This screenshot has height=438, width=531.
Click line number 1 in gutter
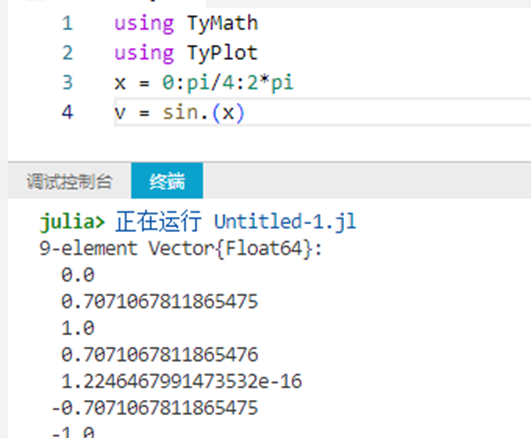67,23
